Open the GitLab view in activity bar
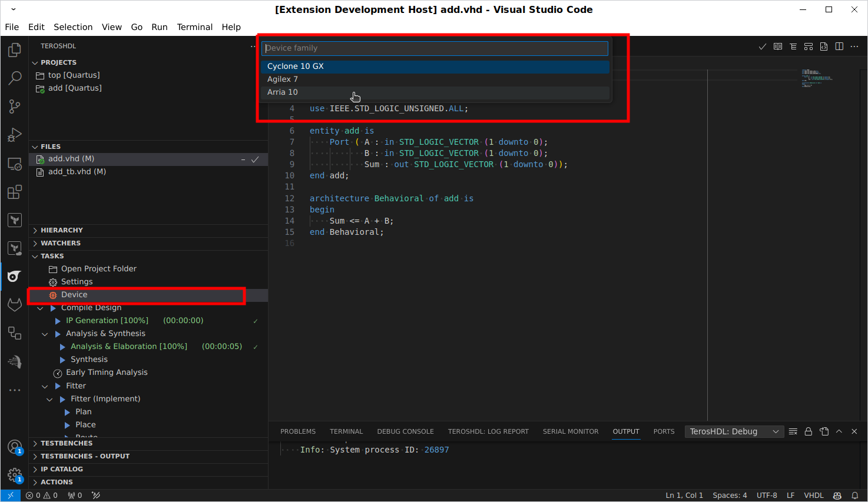 coord(15,305)
